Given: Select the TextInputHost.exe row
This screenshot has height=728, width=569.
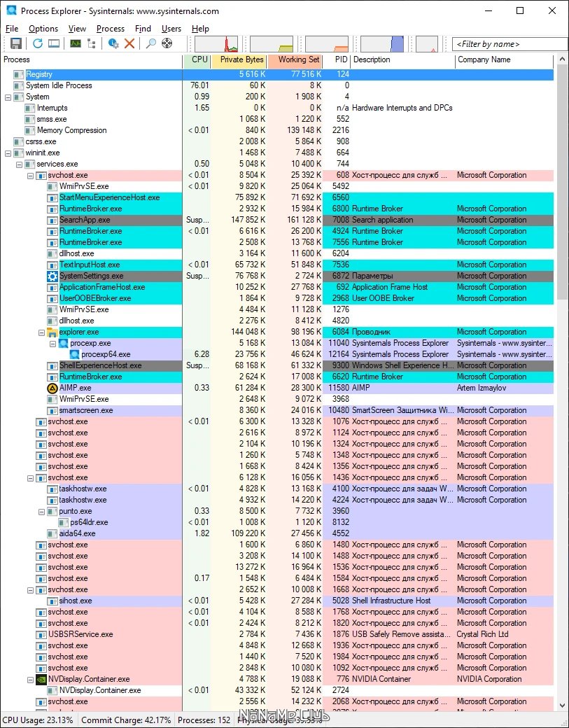Looking at the screenshot, I should click(277, 265).
